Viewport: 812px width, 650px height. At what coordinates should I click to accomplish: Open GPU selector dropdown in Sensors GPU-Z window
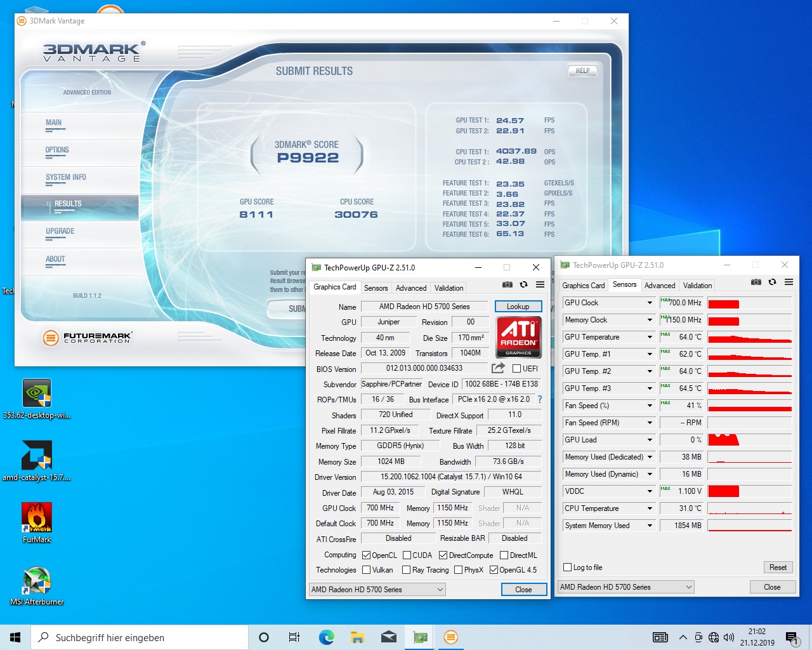pos(625,587)
